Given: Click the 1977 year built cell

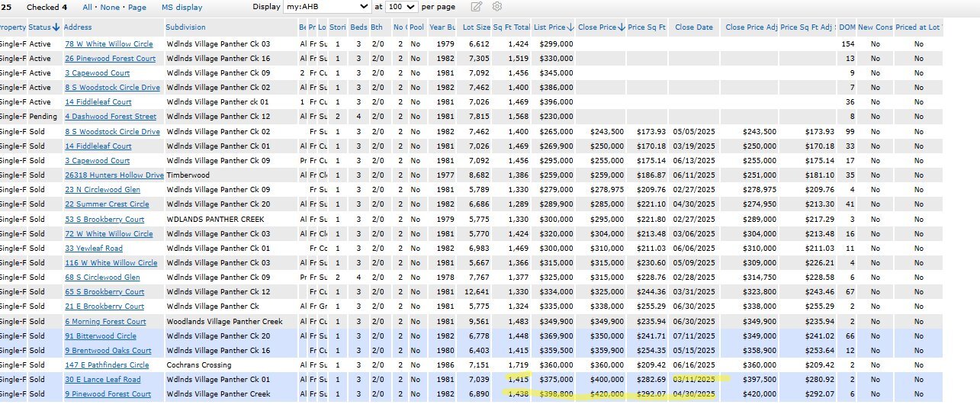Looking at the screenshot, I should (x=445, y=175).
